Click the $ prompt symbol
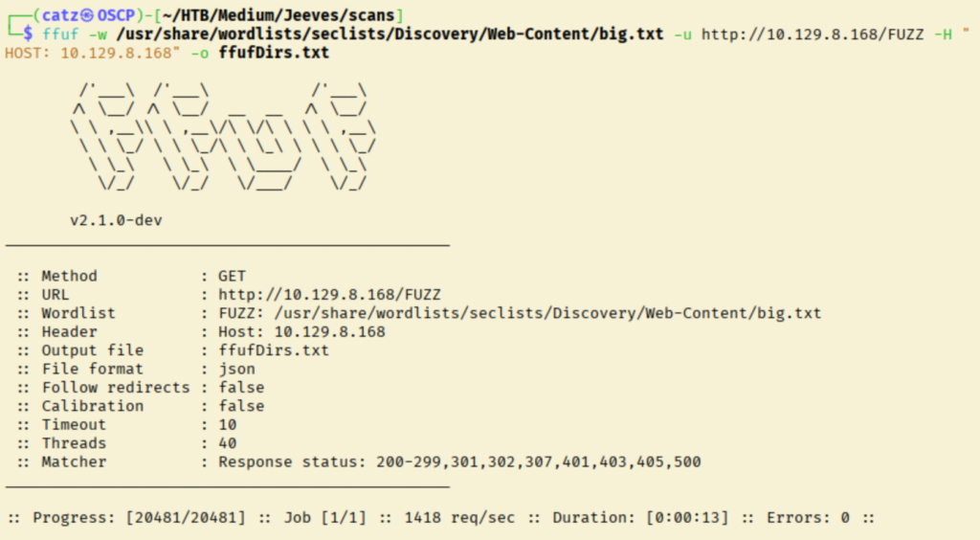Viewport: 980px width, 540px height. click(x=32, y=34)
